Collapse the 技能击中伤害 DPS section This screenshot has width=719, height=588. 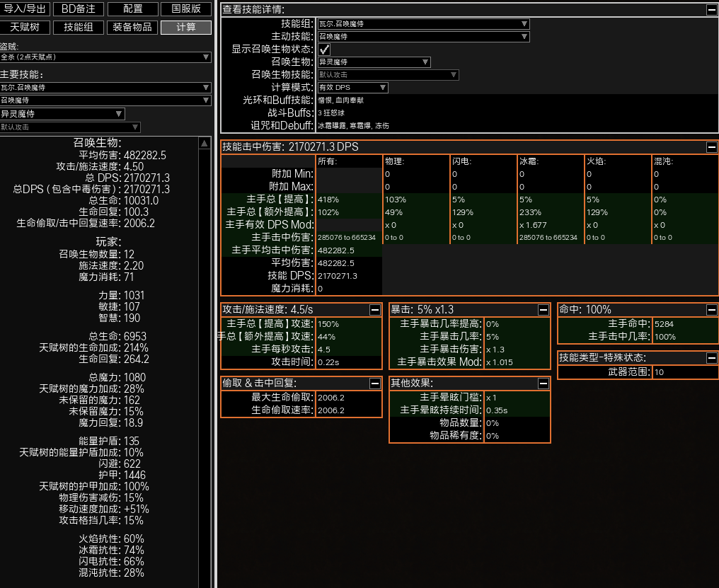711,147
